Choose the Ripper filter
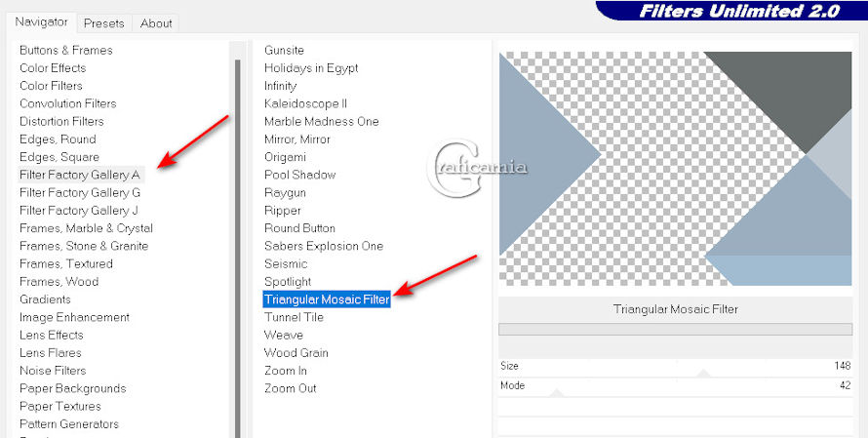Viewport: 868px width, 438px height. coord(282,211)
